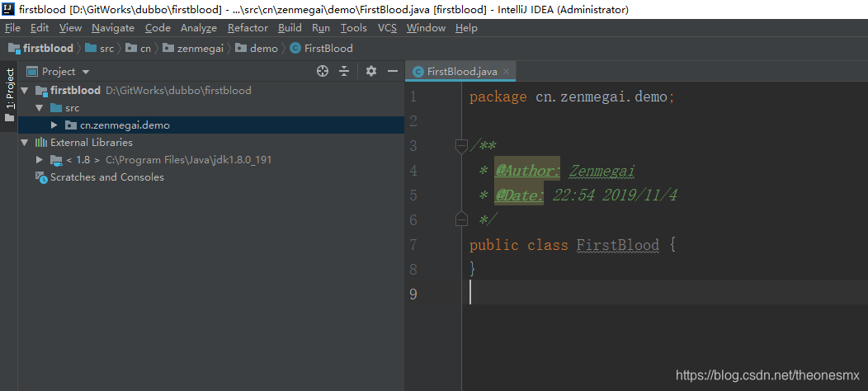Place cursor on empty line 9 in editor
The width and height of the screenshot is (868, 391).
click(664, 292)
